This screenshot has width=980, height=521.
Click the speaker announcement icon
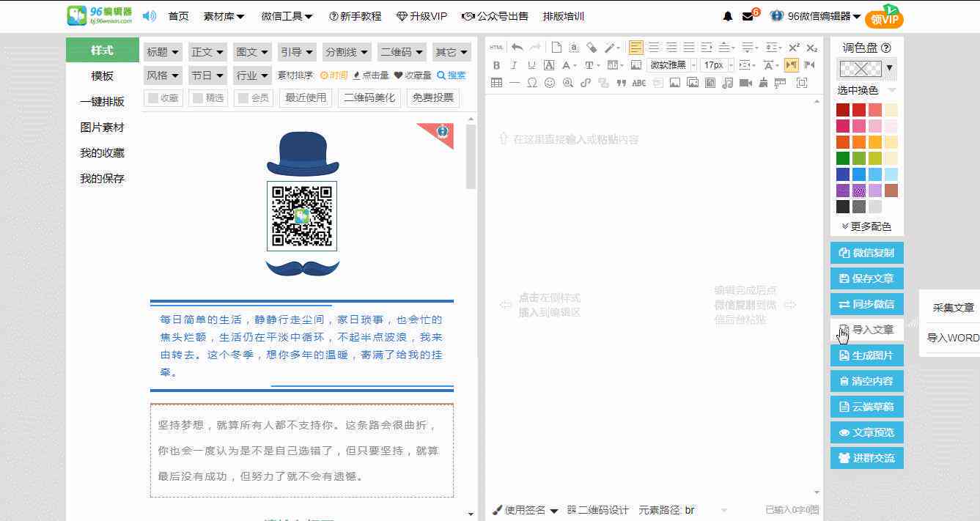pos(150,15)
